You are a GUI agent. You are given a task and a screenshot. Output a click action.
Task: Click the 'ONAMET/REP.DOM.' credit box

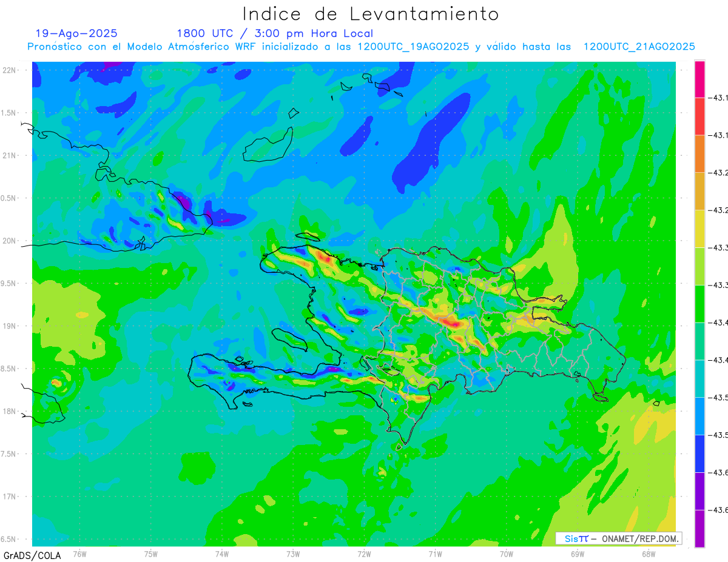[618, 538]
